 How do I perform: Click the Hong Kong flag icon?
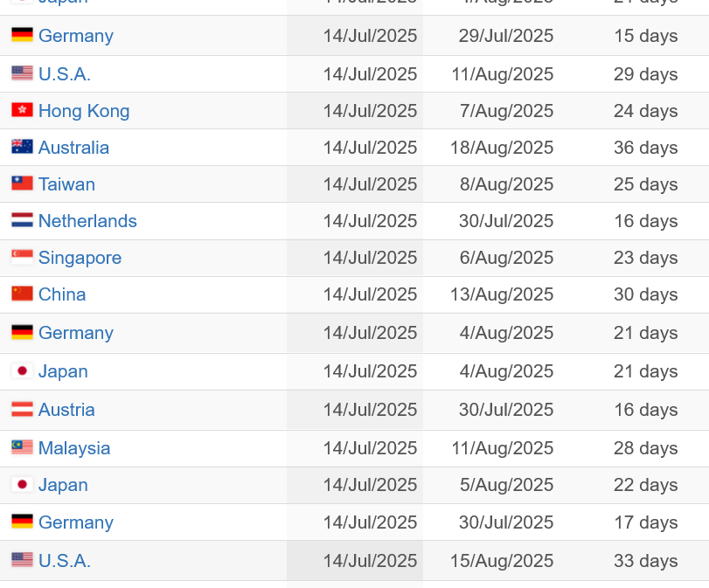22,110
